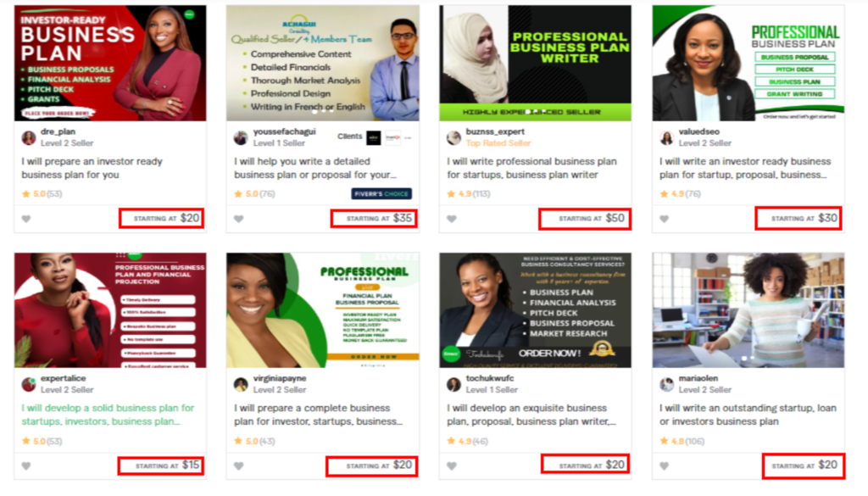Save tochukwufc's gig with the heart icon

click(x=452, y=466)
